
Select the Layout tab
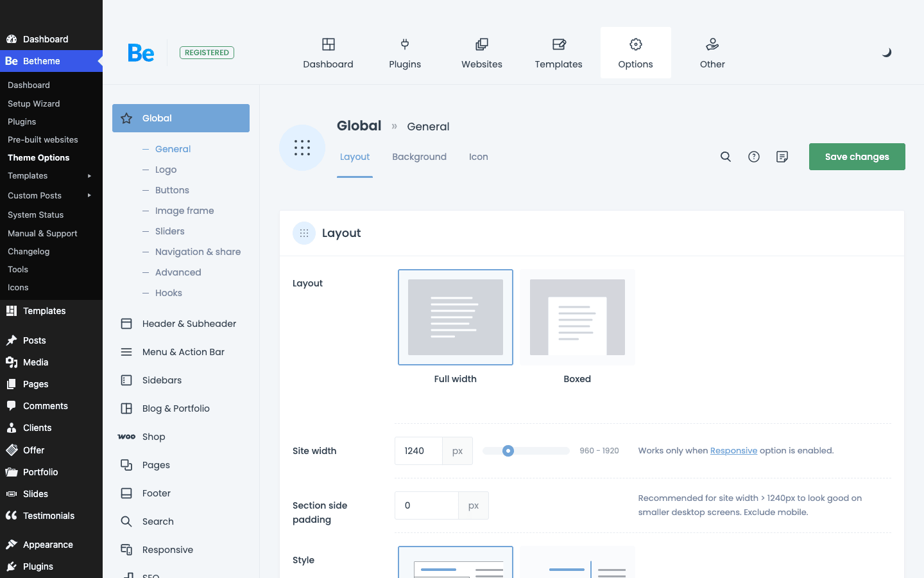coord(355,157)
